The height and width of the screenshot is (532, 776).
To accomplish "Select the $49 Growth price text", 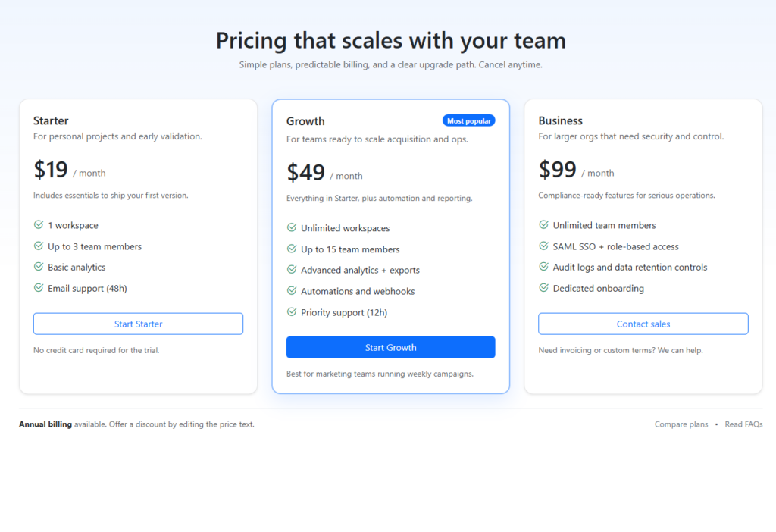I will click(306, 173).
